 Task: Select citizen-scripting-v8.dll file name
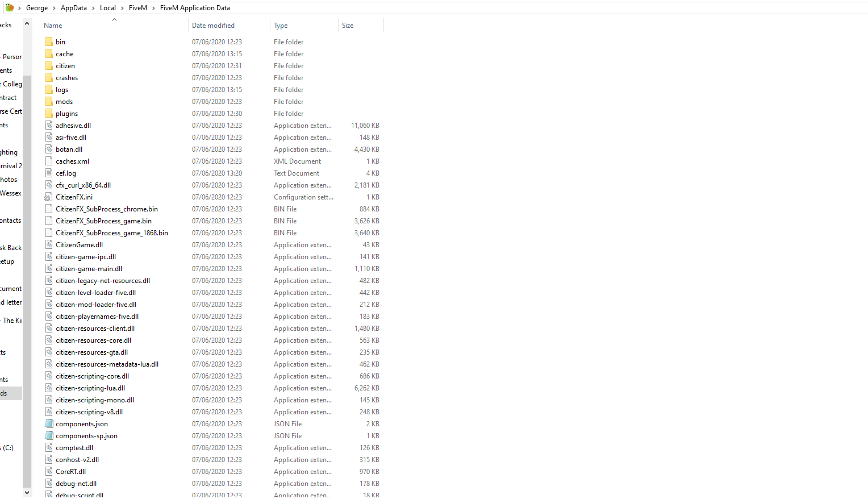coord(89,411)
